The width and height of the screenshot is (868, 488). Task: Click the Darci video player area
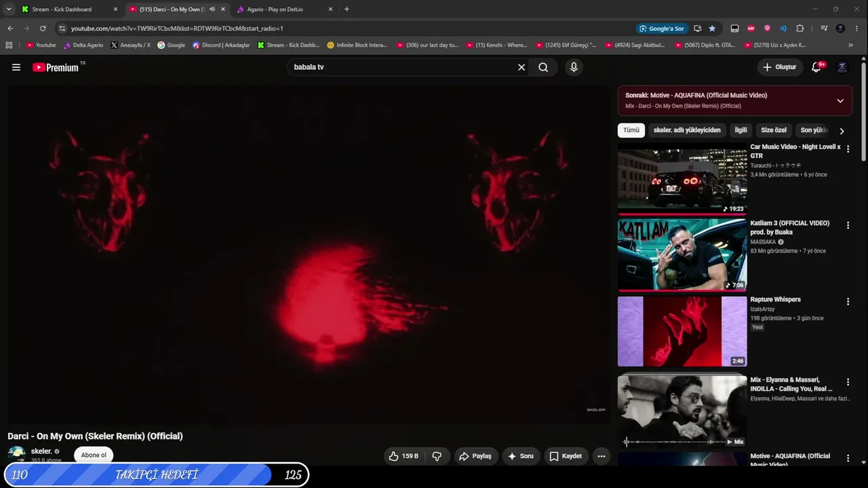click(309, 254)
